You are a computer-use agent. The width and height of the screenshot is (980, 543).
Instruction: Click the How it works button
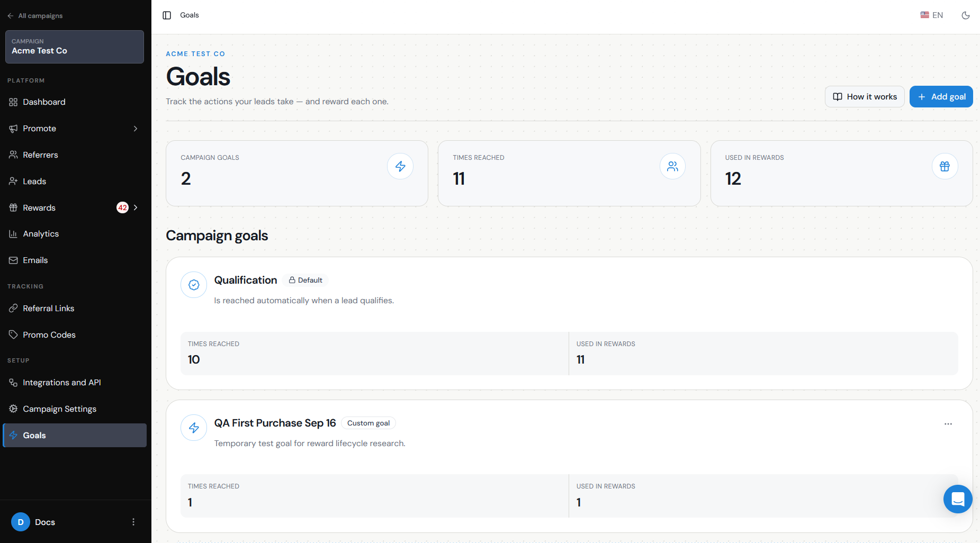tap(865, 97)
